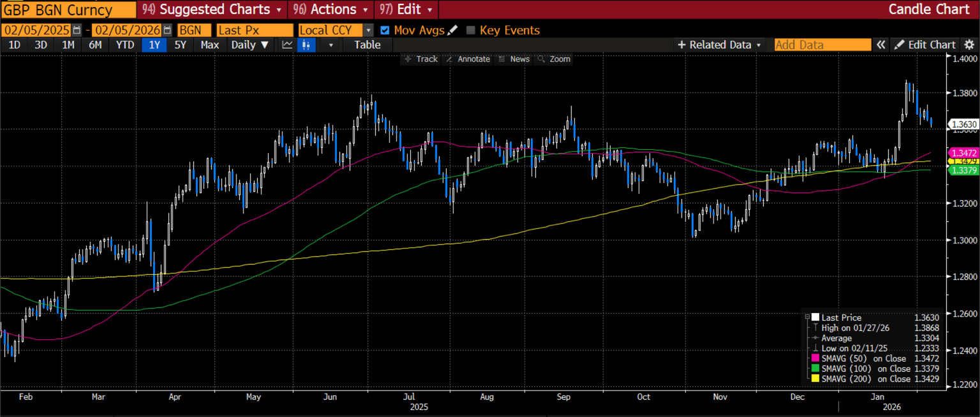Open the Actions menu
Viewport: 980px width, 417px height.
(x=330, y=10)
